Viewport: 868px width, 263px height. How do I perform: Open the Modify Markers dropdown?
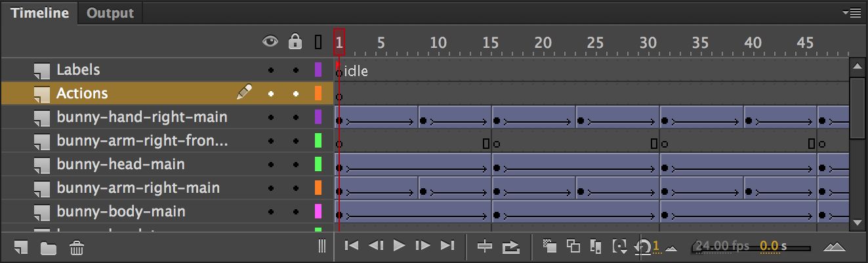619,246
